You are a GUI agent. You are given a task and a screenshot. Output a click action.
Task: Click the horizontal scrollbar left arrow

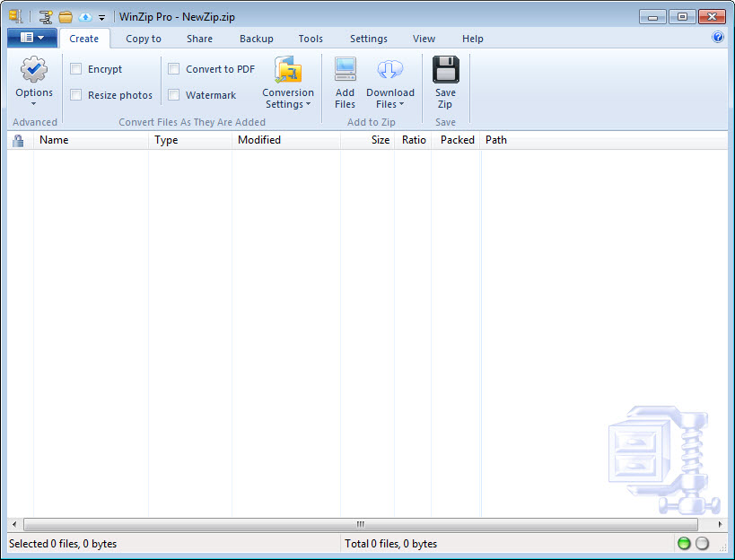14,524
